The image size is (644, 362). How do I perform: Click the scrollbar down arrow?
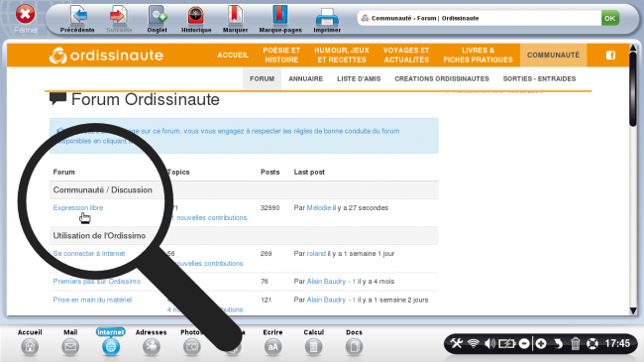633,310
